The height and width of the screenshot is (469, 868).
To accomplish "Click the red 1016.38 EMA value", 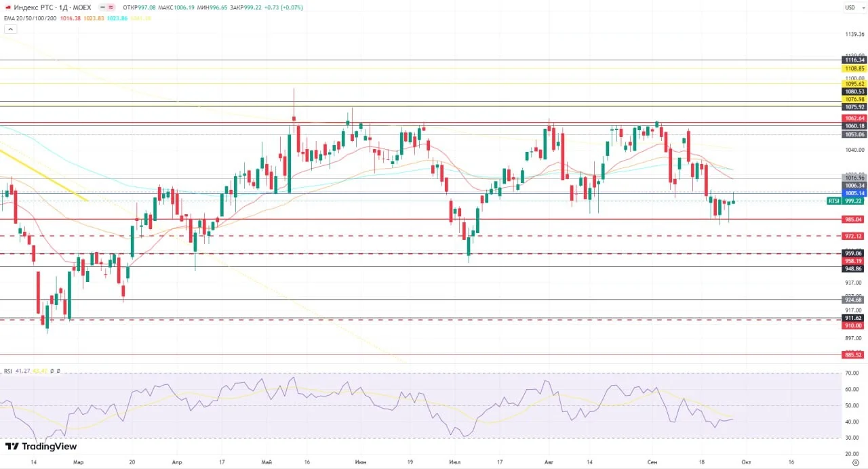I will [71, 18].
